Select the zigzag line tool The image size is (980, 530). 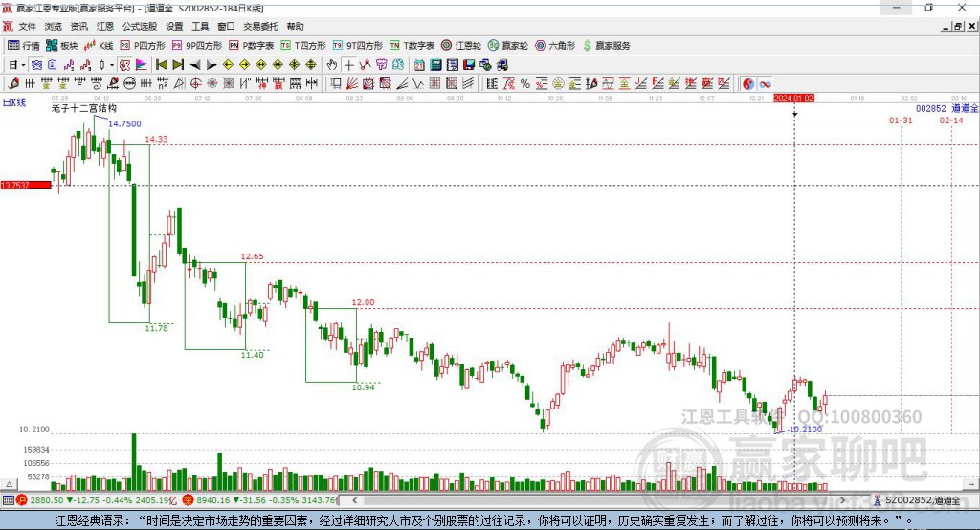417,84
